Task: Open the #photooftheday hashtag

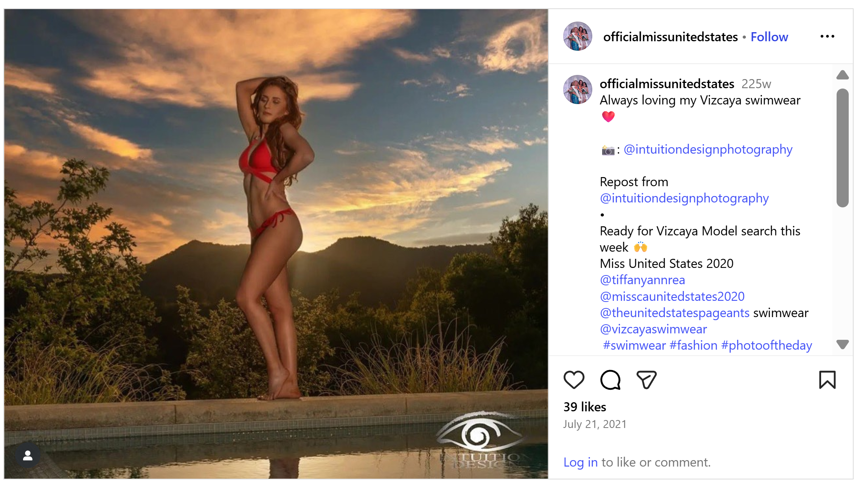Action: tap(766, 345)
